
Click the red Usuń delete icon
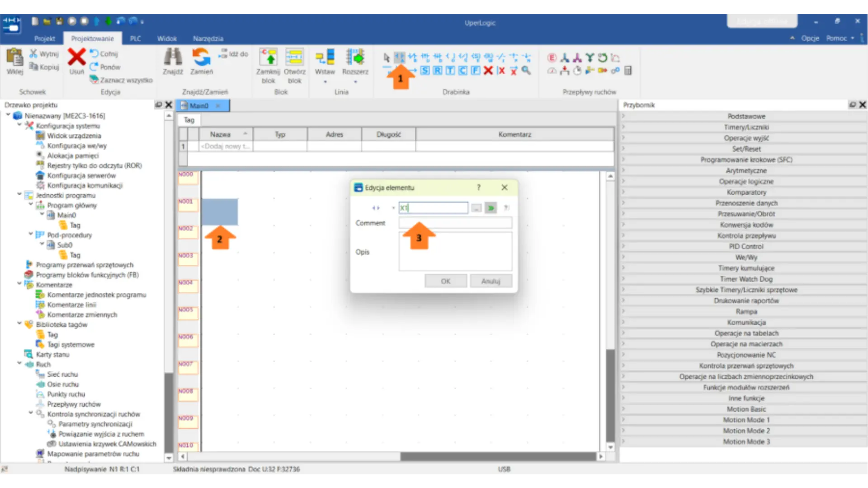[x=76, y=57]
